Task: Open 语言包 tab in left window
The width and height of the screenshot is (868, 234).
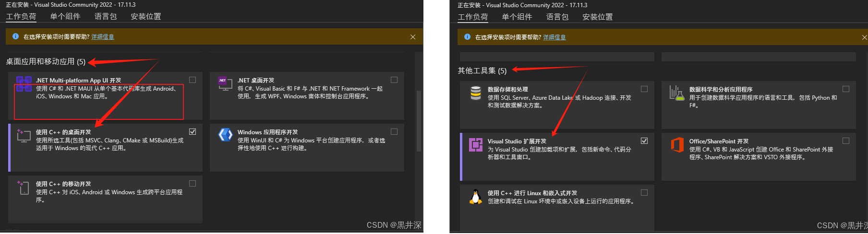Action: click(106, 16)
